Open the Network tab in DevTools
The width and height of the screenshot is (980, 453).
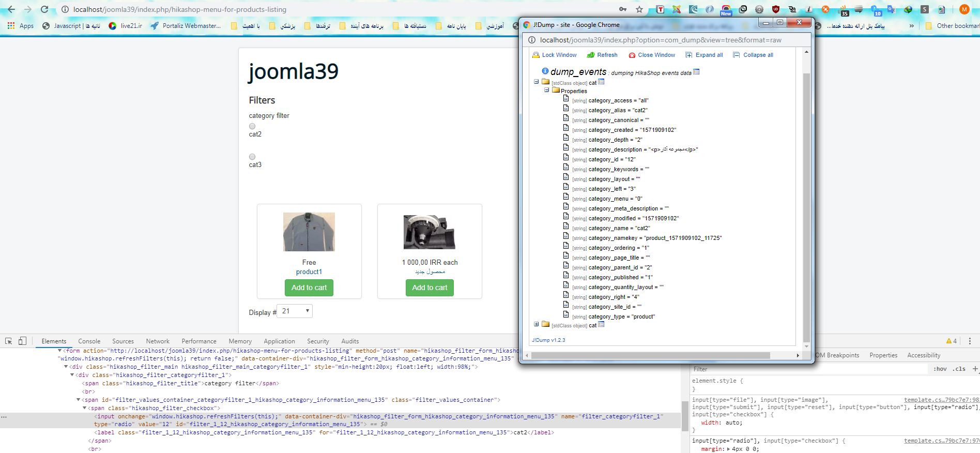point(158,341)
